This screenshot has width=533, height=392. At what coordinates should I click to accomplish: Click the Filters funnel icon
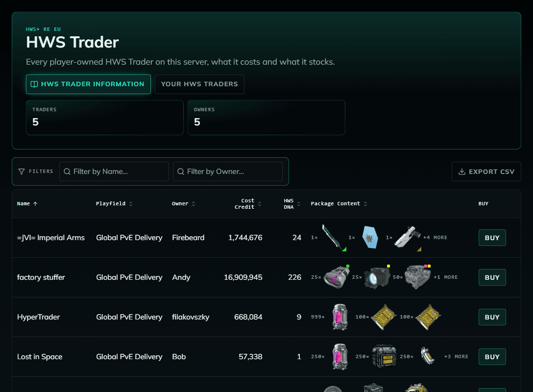tap(22, 171)
